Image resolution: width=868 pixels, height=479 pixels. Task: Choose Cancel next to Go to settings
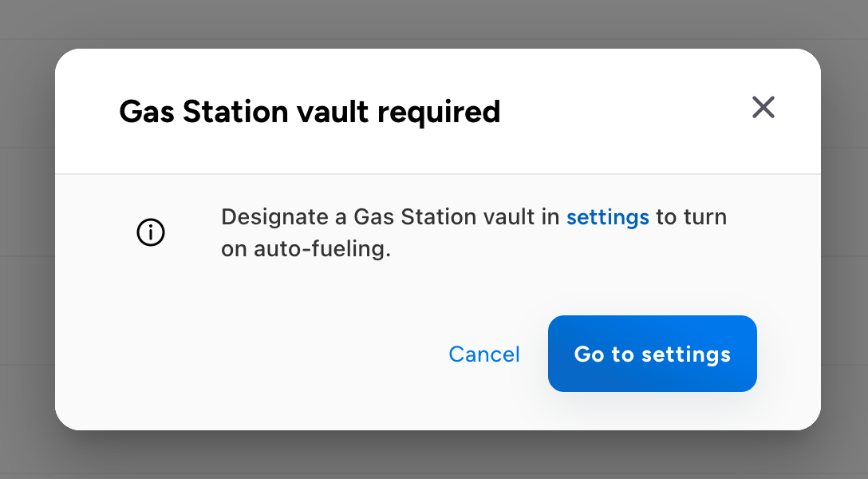point(483,354)
